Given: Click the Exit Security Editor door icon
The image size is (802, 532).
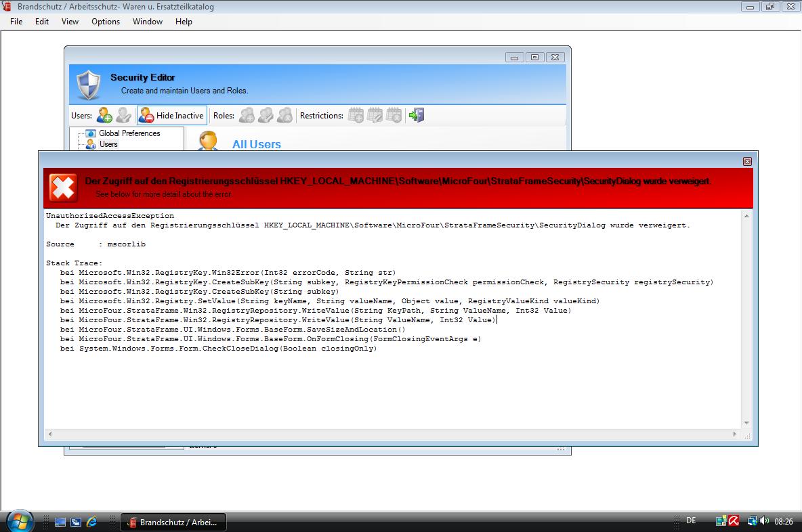Looking at the screenshot, I should coord(416,115).
